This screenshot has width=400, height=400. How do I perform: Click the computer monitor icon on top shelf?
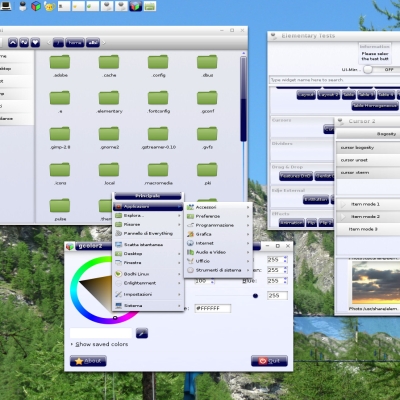(6, 6)
